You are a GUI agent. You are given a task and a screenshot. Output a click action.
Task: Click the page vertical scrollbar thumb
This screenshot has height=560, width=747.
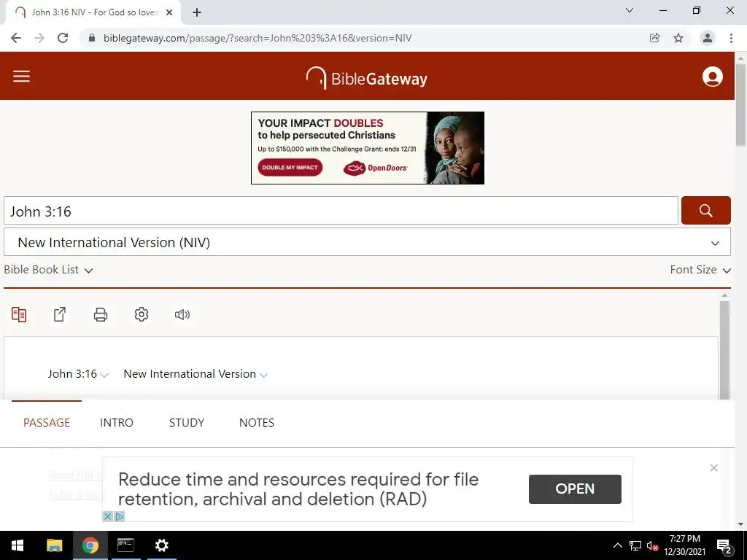click(x=740, y=105)
